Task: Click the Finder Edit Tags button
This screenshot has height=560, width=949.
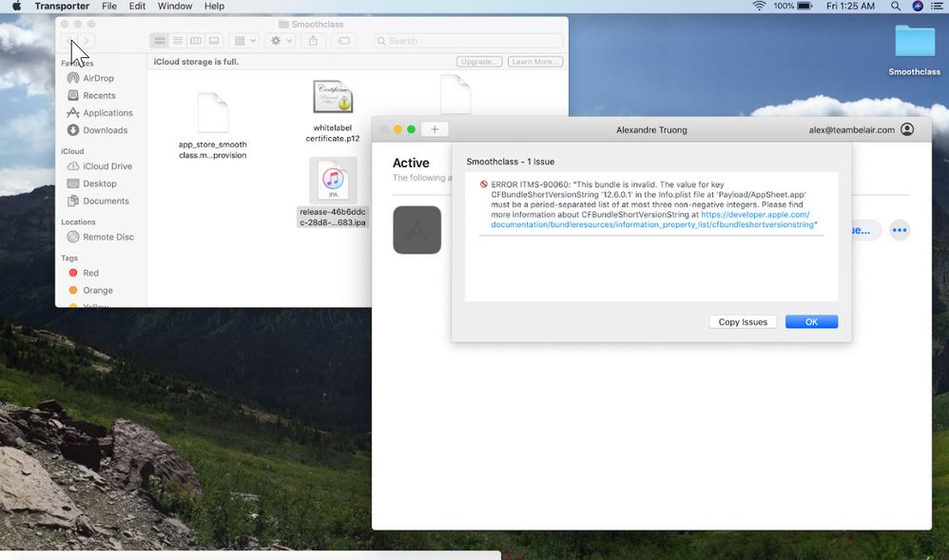Action: coord(344,41)
